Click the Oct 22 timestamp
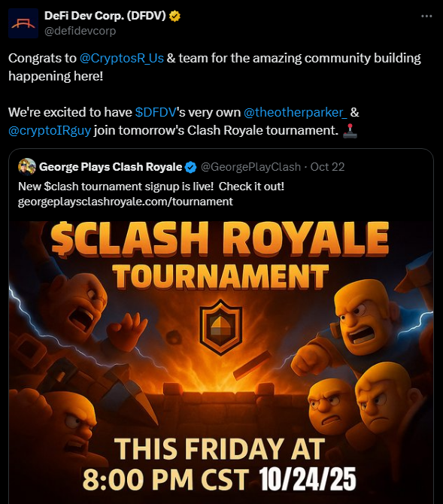The height and width of the screenshot is (504, 443). point(327,167)
